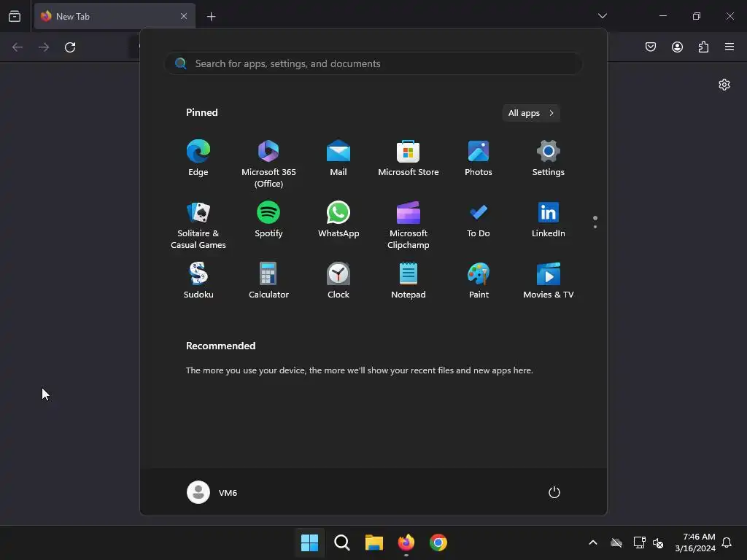Open File Explorer from taskbar
The image size is (747, 560).
click(374, 542)
